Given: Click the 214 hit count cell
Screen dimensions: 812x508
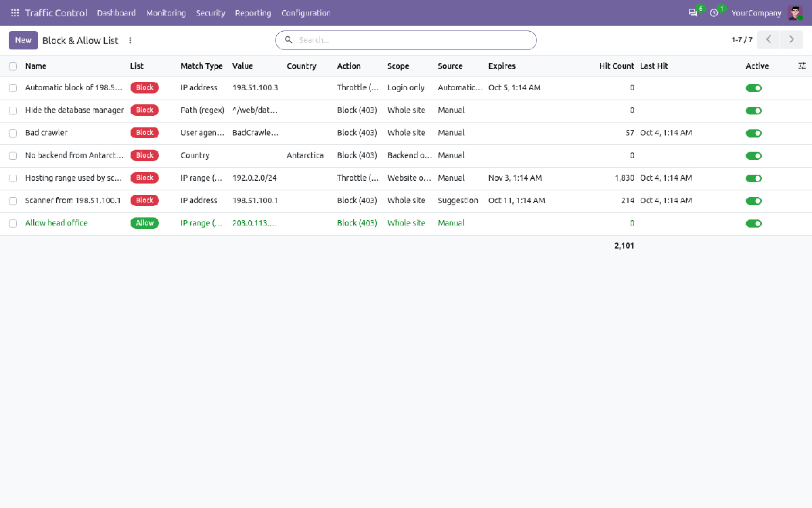Looking at the screenshot, I should [628, 200].
